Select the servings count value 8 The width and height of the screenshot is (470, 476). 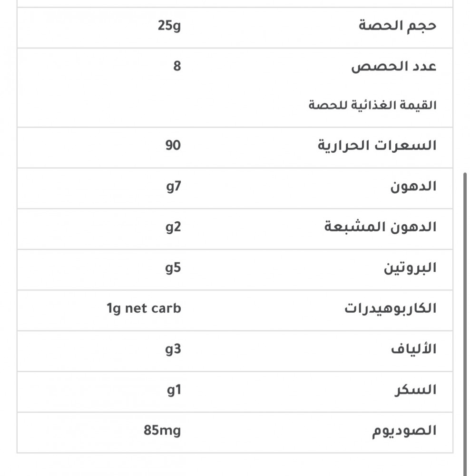177,66
